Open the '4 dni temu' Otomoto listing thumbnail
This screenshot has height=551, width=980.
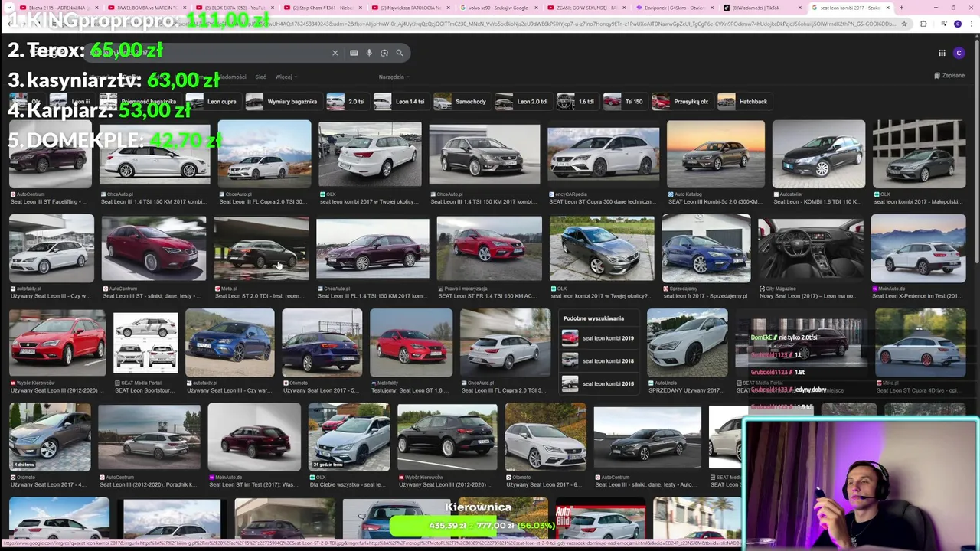click(x=50, y=437)
